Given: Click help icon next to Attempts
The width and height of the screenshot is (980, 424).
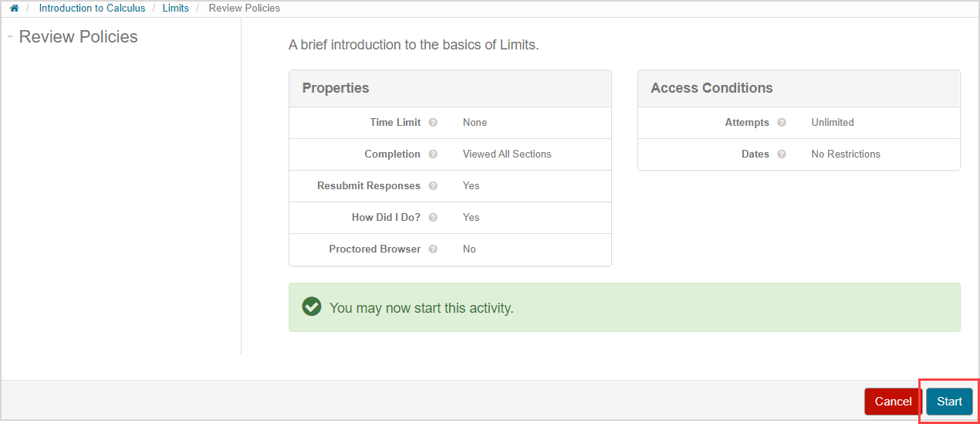Looking at the screenshot, I should 782,123.
